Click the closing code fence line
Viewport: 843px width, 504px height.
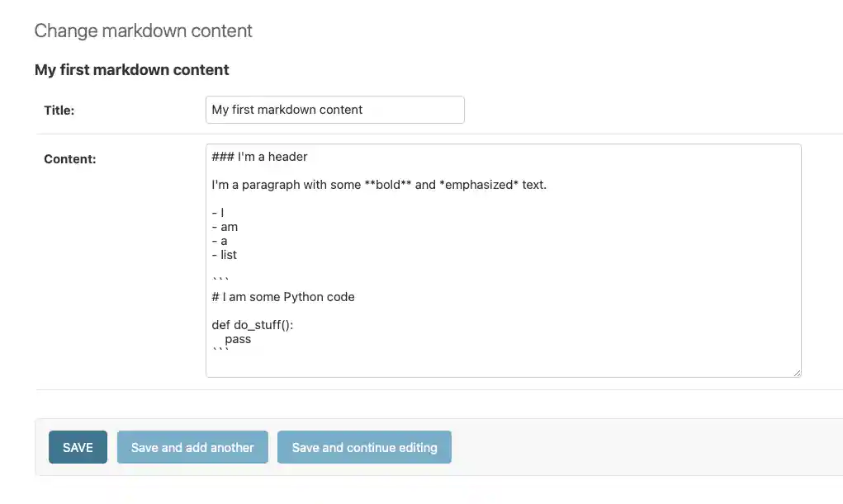tap(219, 347)
